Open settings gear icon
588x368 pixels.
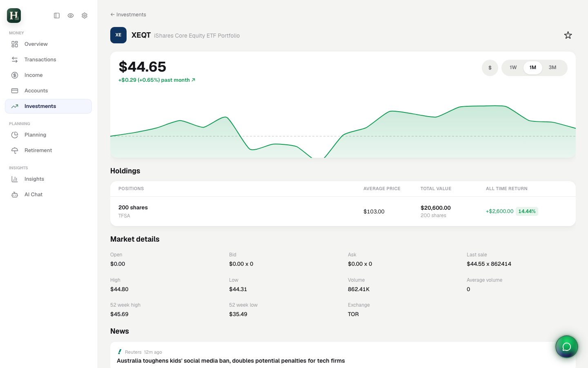85,16
